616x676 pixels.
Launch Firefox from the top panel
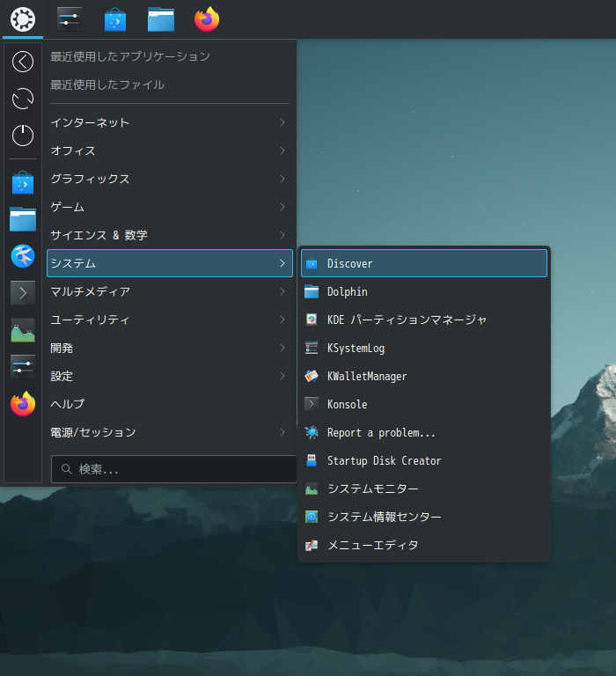coord(207,19)
